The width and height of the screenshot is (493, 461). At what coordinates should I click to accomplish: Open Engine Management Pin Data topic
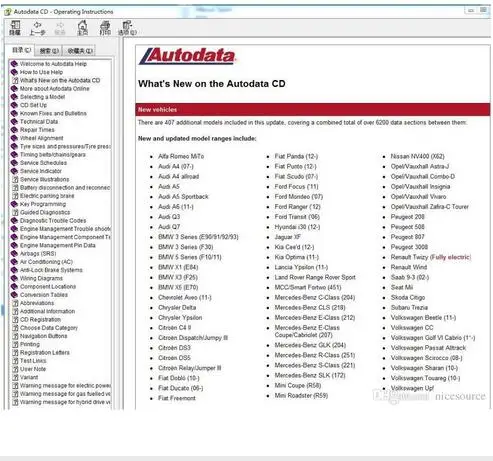(x=58, y=245)
